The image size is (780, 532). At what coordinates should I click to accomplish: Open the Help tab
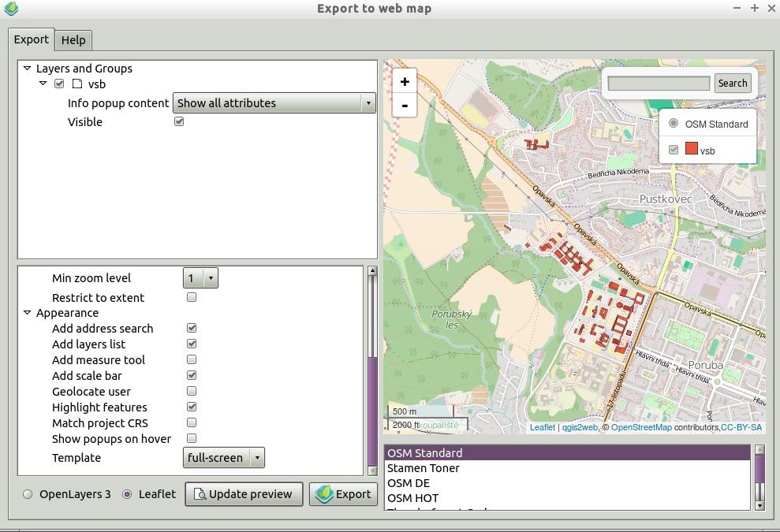pyautogui.click(x=73, y=40)
